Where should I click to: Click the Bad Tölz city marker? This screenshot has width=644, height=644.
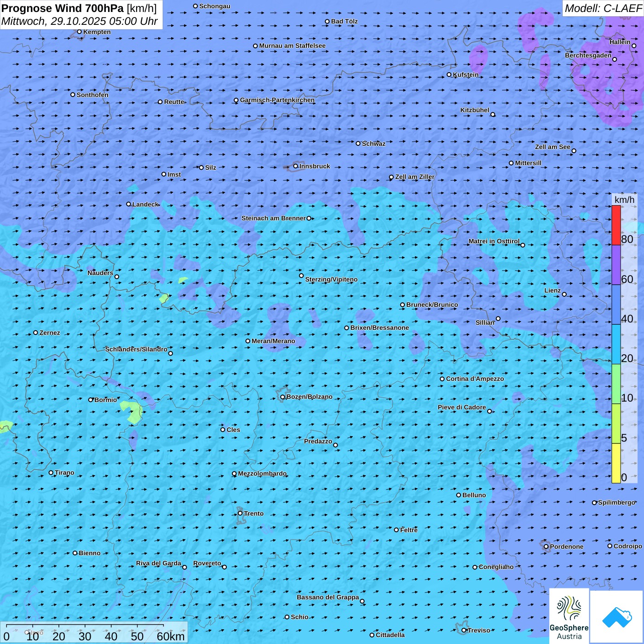tap(328, 22)
